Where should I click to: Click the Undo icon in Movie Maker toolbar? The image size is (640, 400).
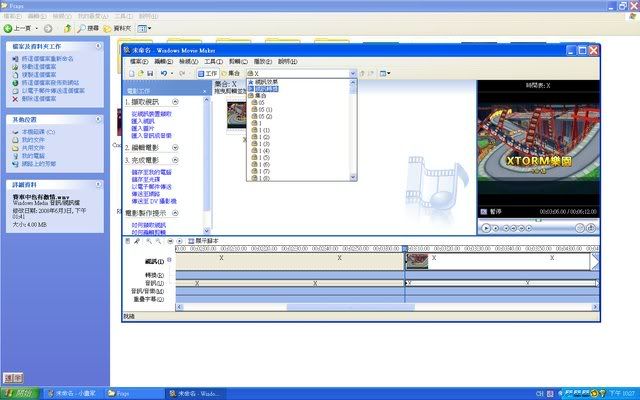tap(163, 73)
